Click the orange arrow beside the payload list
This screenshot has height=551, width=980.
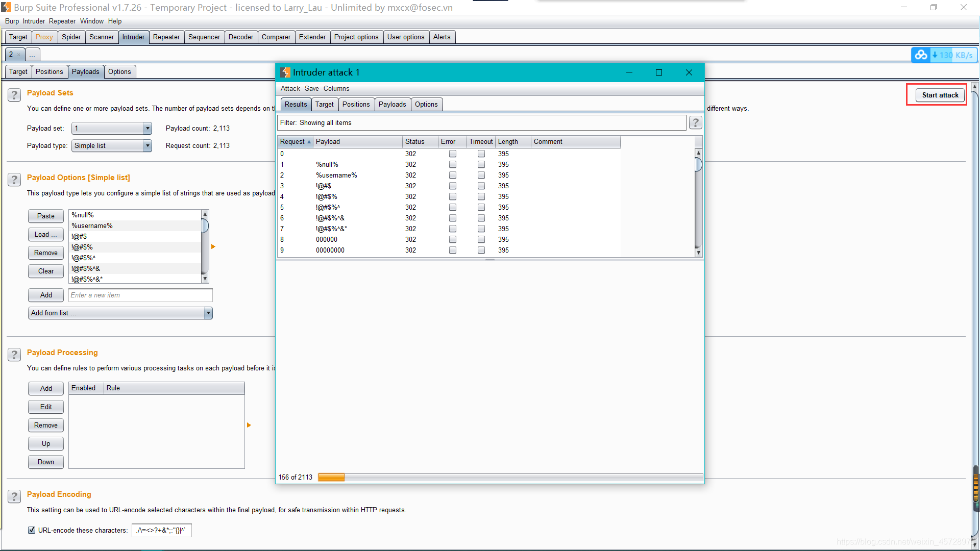point(213,246)
